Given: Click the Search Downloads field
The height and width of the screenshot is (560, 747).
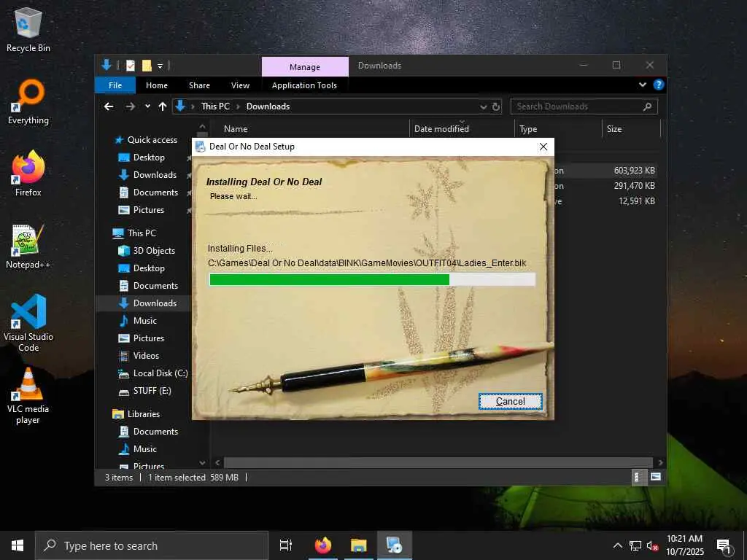Looking at the screenshot, I should click(584, 106).
